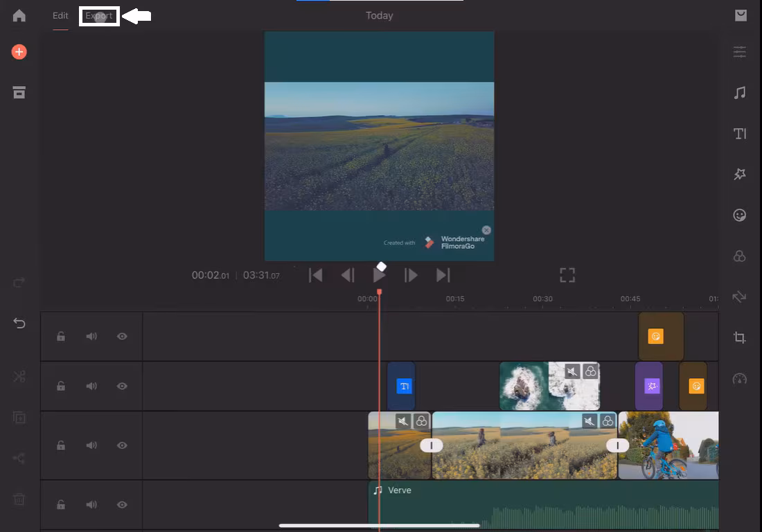Open the media archive box icon

pyautogui.click(x=19, y=92)
